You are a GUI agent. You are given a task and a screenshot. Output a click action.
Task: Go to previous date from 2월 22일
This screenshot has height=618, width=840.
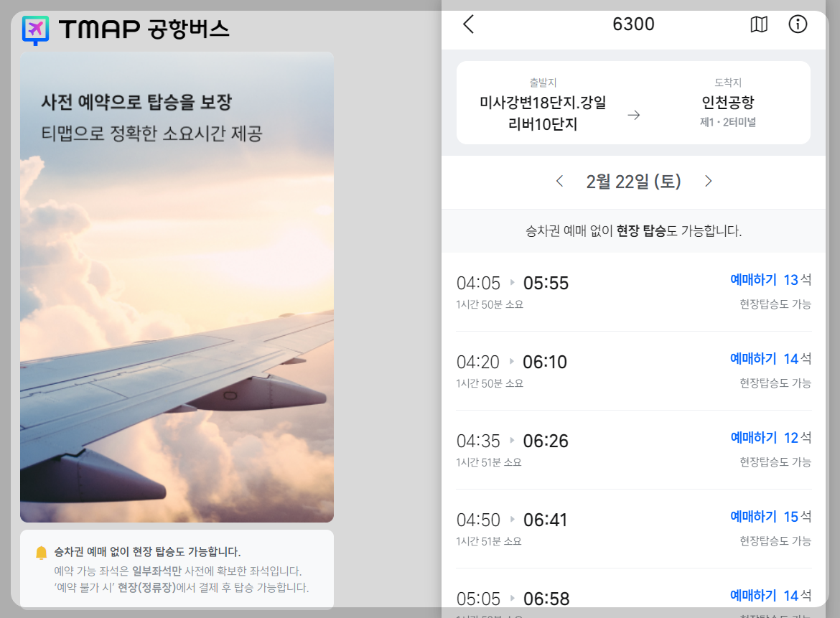coord(560,181)
